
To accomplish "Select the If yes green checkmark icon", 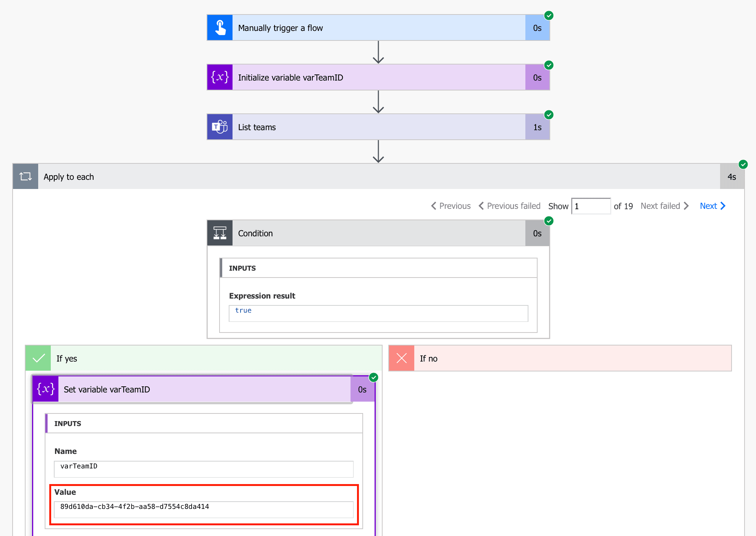I will [x=38, y=358].
